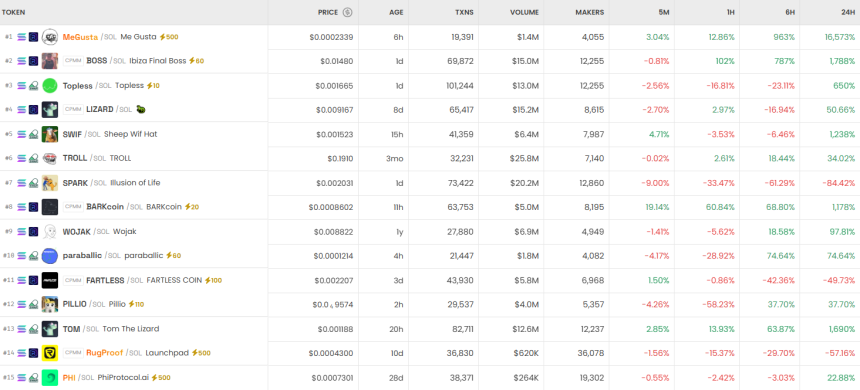This screenshot has height=390, width=860.
Task: Click the 500 boost lightning icon on MeGusta
Action: 162,37
